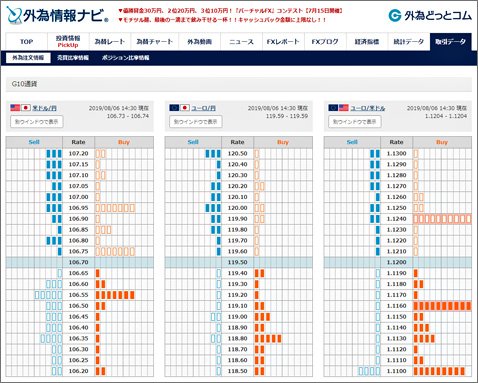
Task: Select the 取引データ tab
Action: 450,42
